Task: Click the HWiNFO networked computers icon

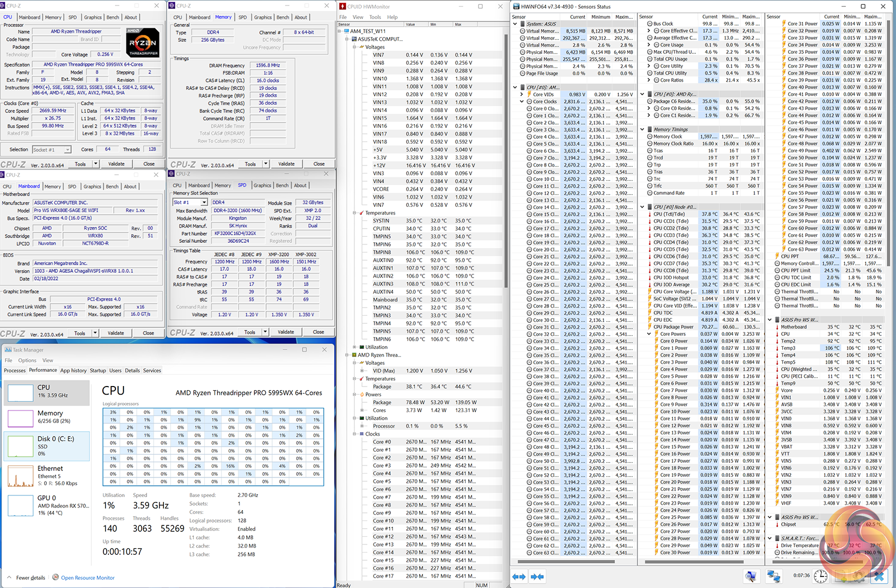Action: tap(774, 576)
